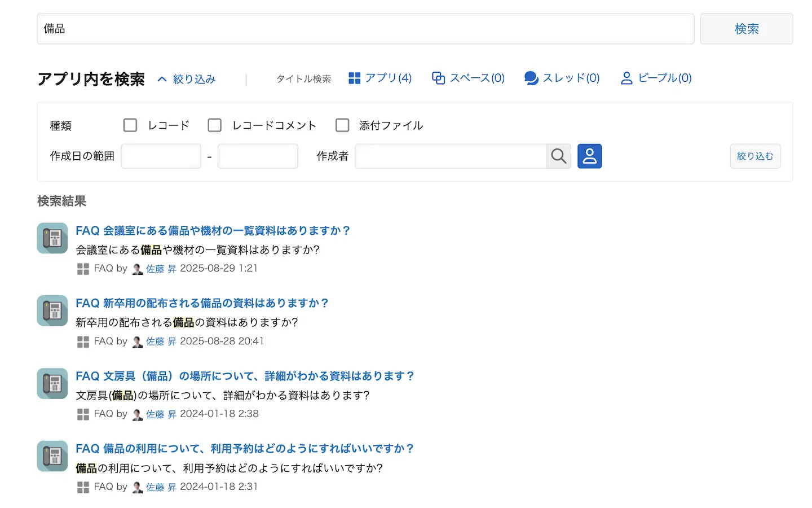Screen dimensions: 812x508
Task: Enable the レコード checkbox
Action: [x=130, y=125]
